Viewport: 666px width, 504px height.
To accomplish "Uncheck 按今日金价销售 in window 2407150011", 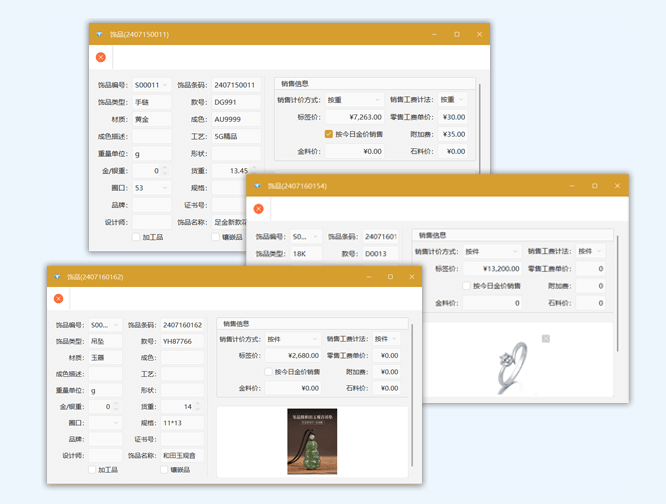I will click(328, 134).
